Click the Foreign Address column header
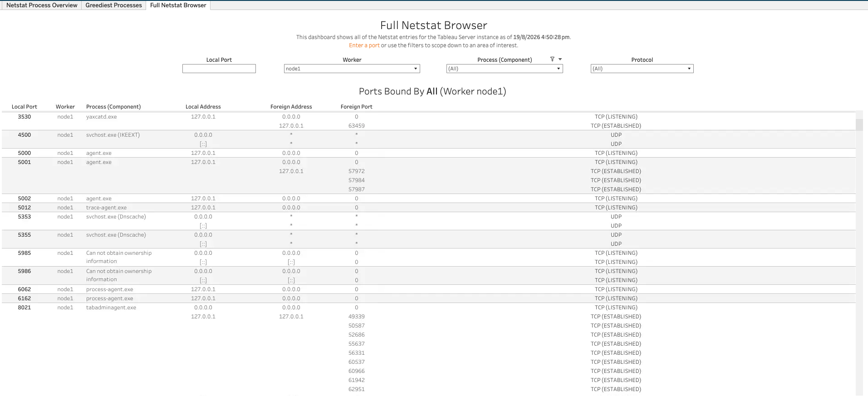Image resolution: width=868 pixels, height=397 pixels. [291, 107]
